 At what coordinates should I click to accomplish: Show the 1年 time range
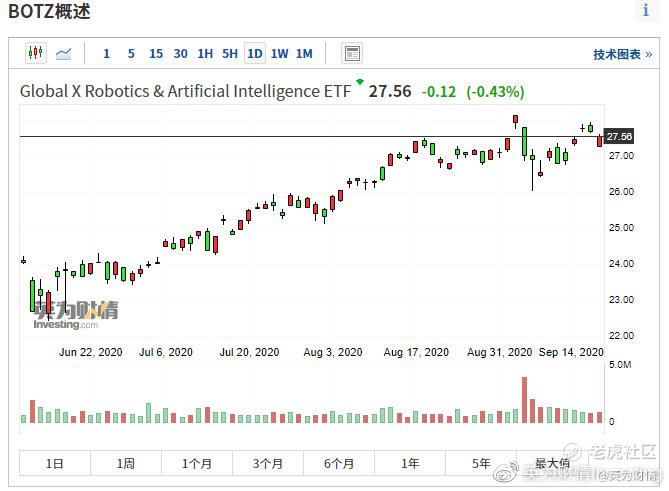[x=410, y=463]
